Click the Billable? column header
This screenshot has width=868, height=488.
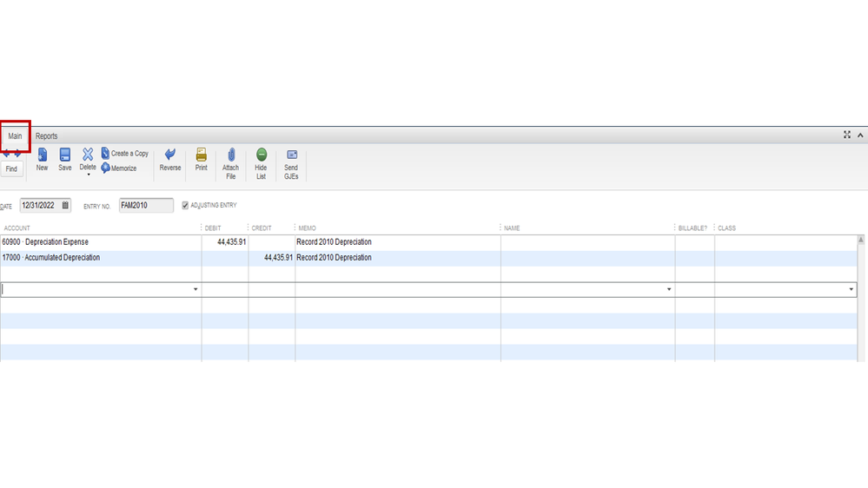click(694, 228)
